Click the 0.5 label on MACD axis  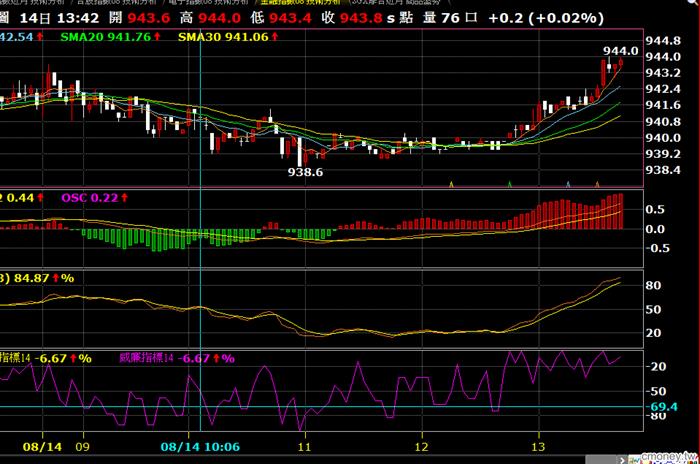655,209
